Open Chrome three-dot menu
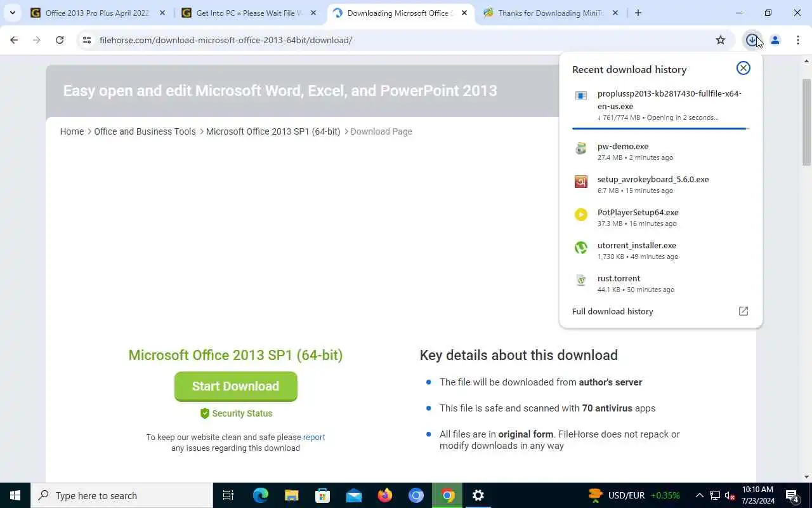This screenshot has width=812, height=508. click(x=797, y=40)
